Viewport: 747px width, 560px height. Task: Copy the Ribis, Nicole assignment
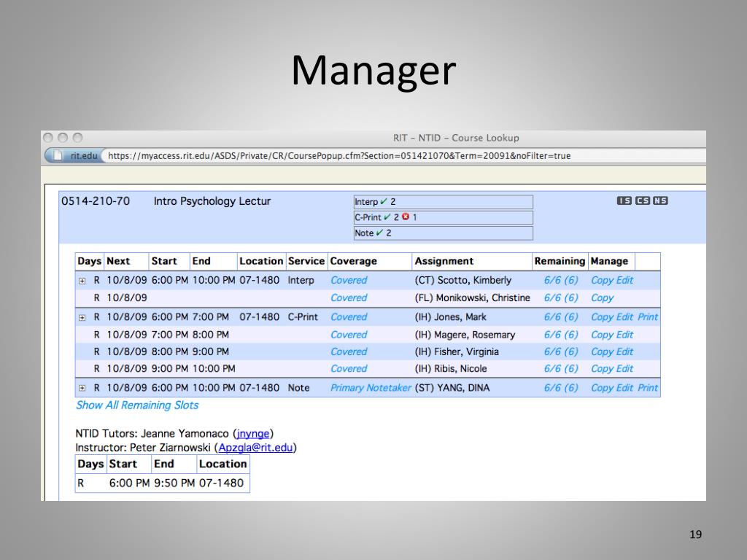click(x=602, y=368)
